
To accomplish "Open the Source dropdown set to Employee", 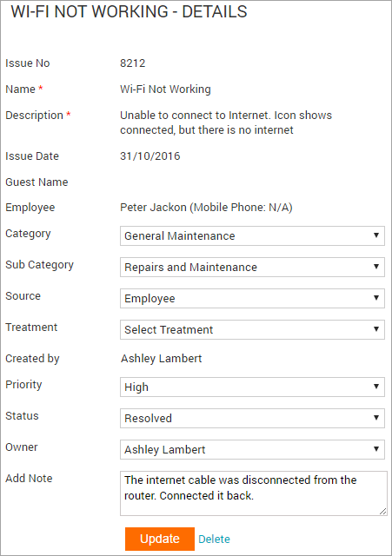I will (252, 298).
